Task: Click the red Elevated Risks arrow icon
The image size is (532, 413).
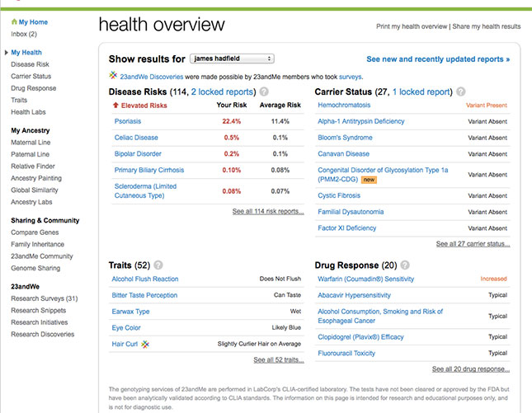Action: (115, 106)
